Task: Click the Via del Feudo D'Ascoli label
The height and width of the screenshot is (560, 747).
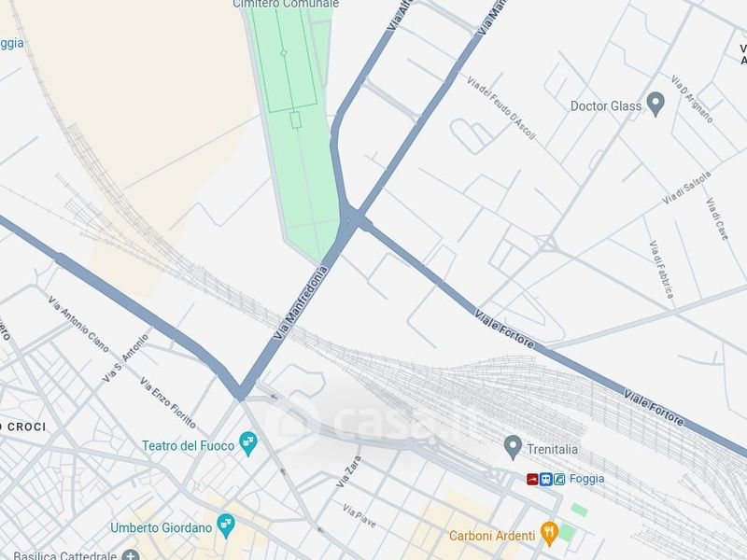Action: coord(501,107)
